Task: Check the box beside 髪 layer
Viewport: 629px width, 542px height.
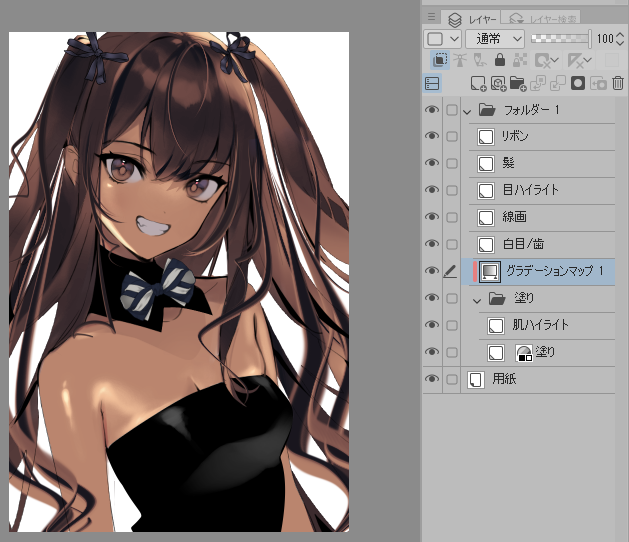Action: click(452, 163)
